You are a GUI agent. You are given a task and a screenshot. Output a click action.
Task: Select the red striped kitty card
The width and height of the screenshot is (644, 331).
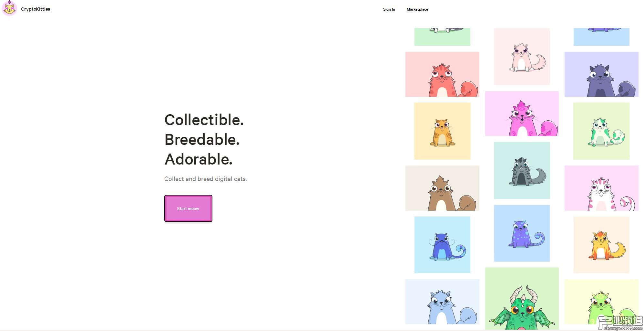442,74
